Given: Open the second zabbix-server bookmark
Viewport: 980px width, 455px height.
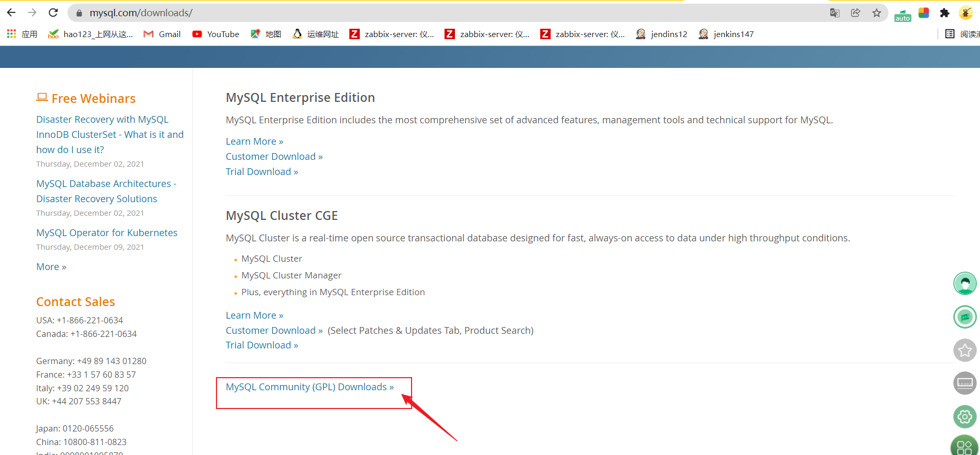Looking at the screenshot, I should pos(487,34).
